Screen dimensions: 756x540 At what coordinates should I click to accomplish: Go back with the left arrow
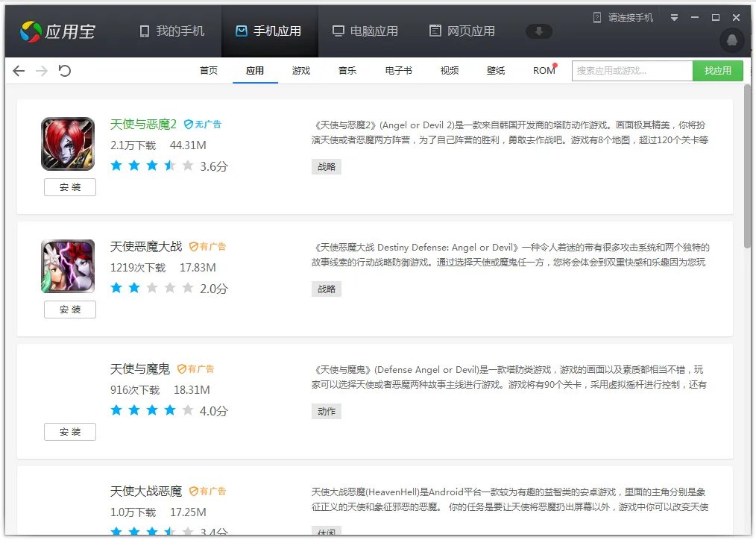tap(19, 71)
